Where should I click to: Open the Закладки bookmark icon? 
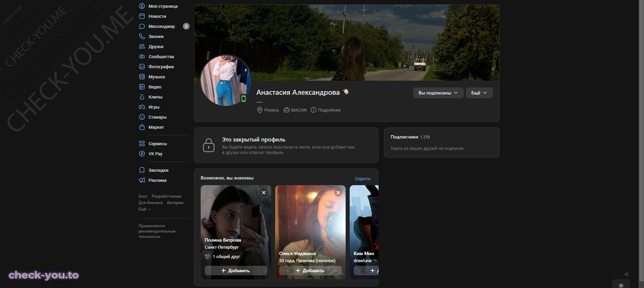pos(142,170)
